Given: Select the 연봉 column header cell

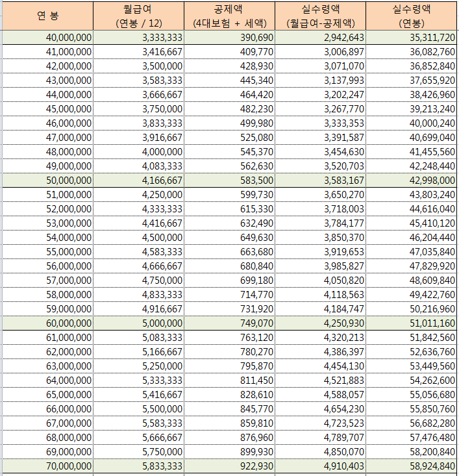Looking at the screenshot, I should (x=47, y=16).
